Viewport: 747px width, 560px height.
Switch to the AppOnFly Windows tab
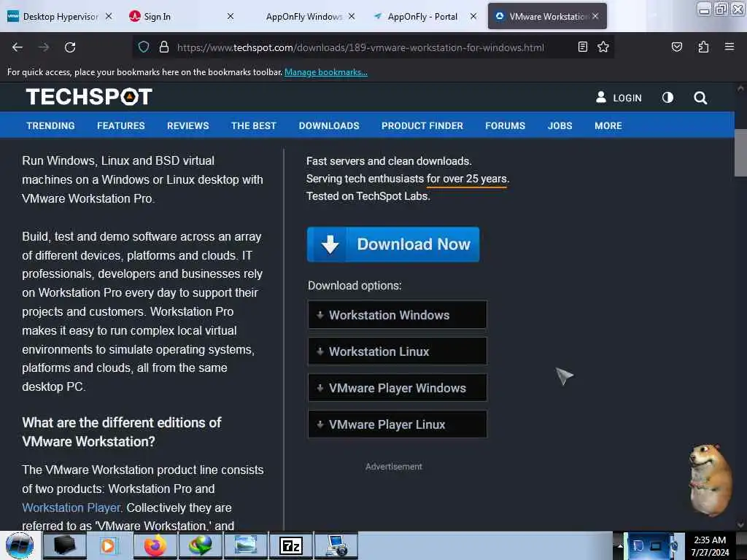coord(304,16)
